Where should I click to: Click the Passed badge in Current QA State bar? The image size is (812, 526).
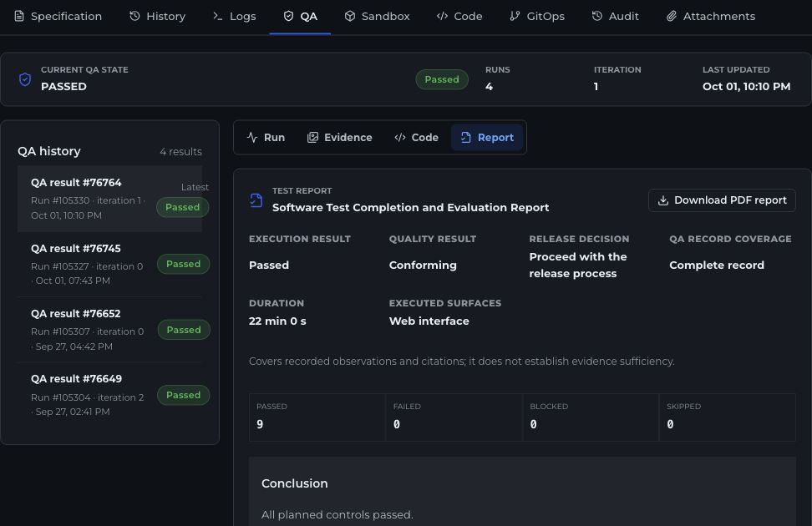click(x=442, y=79)
